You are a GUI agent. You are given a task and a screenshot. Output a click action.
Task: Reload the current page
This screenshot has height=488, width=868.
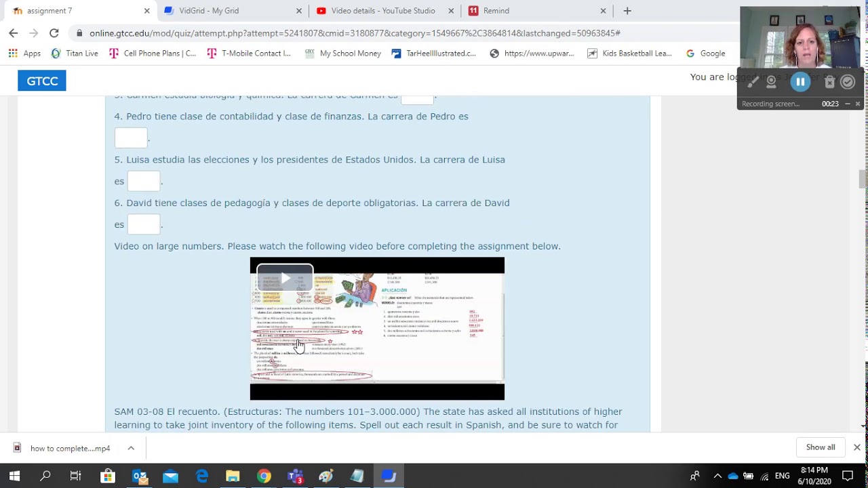coord(54,33)
